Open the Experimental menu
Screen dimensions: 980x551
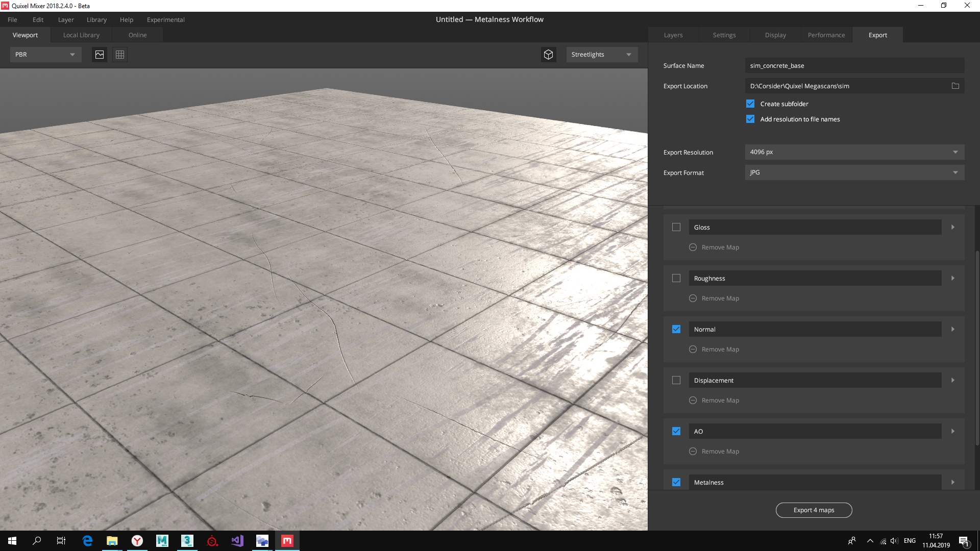165,19
